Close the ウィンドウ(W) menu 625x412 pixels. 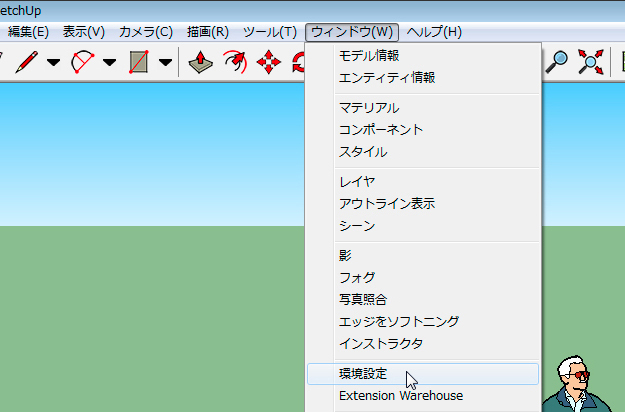tap(352, 32)
